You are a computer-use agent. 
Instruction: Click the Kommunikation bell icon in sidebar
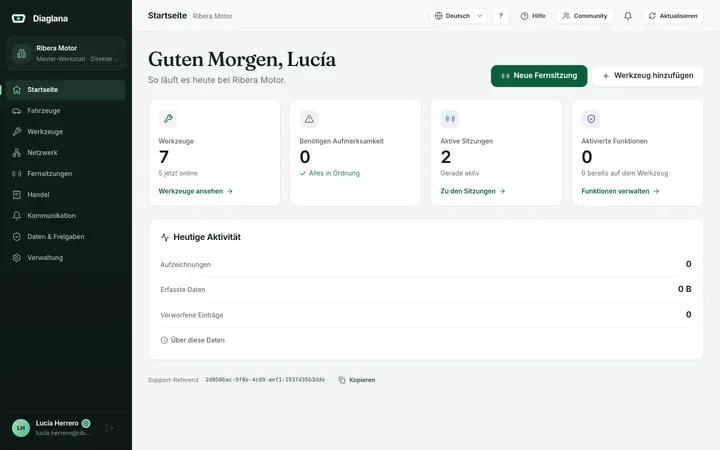[17, 215]
